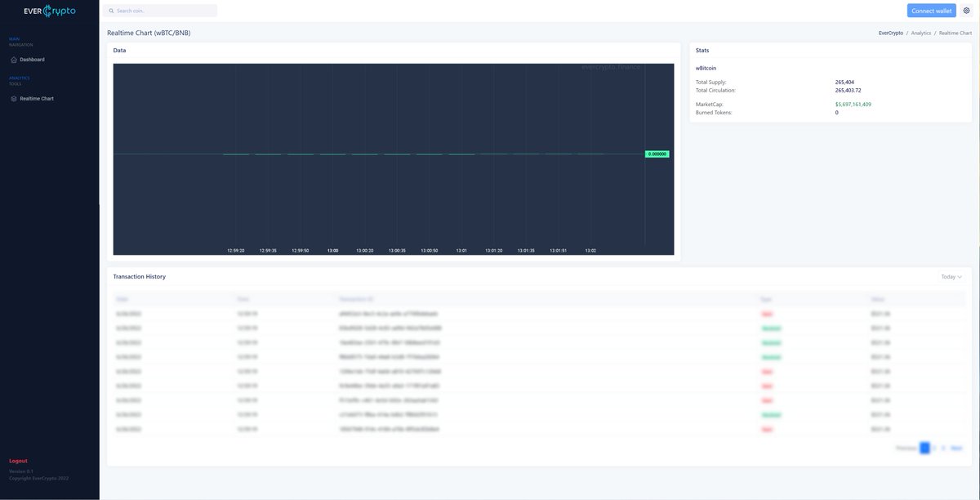
Task: Focus the Search coin input field
Action: (160, 11)
